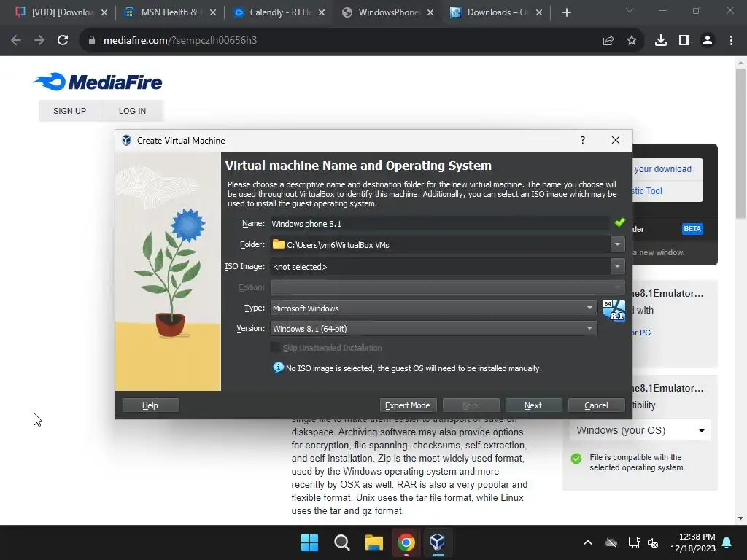Open the Windows Start menu
The width and height of the screenshot is (747, 560).
click(x=309, y=542)
